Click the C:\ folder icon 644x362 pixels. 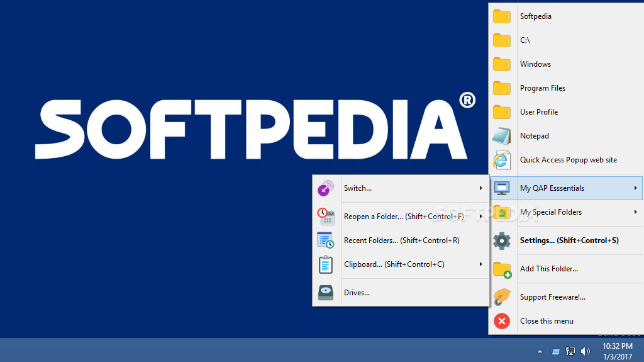(x=501, y=40)
